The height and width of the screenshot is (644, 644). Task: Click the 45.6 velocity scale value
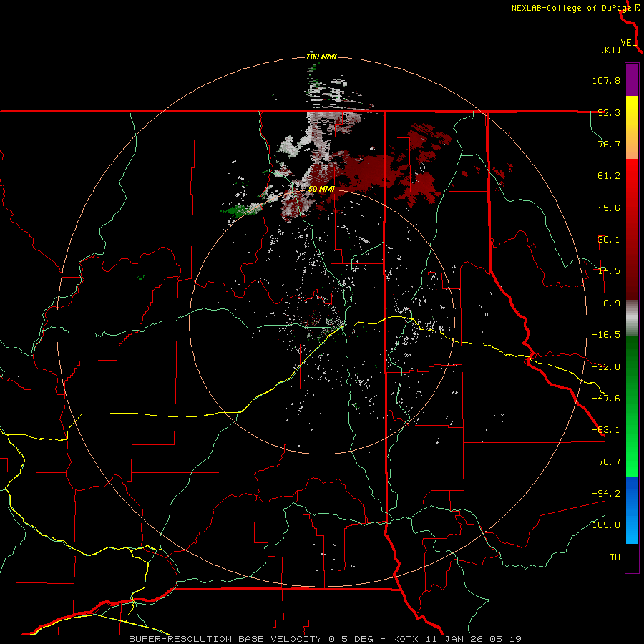point(609,208)
